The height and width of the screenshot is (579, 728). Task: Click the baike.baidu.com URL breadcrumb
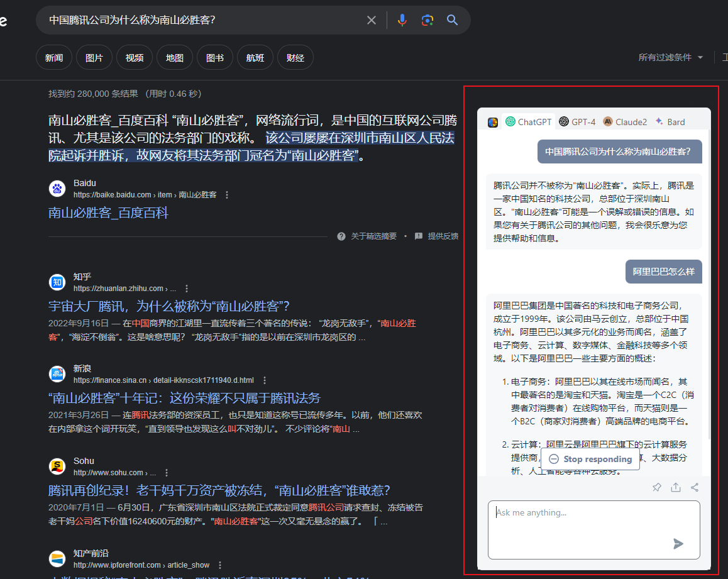(x=145, y=195)
